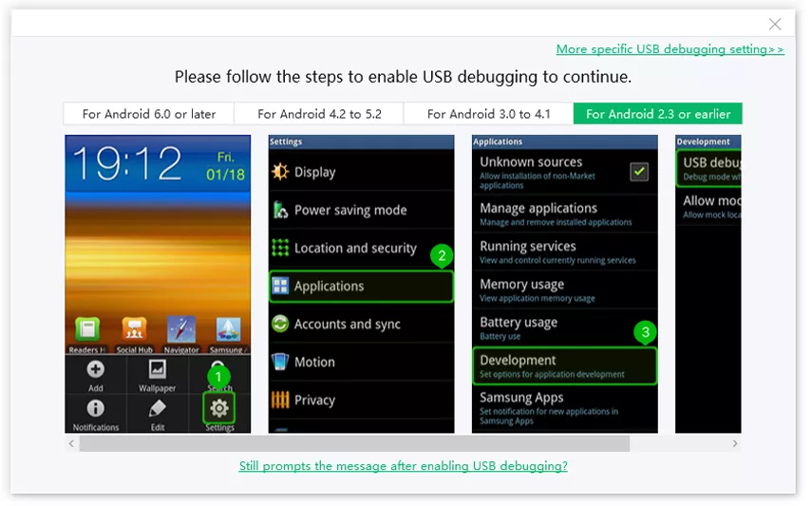Tap the Add icon in phone menu
This screenshot has height=506, width=812.
click(96, 370)
